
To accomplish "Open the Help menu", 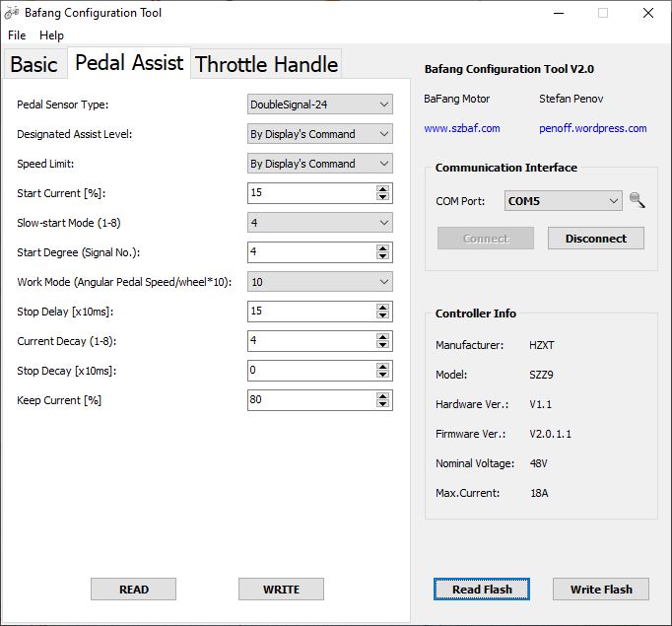I will [x=51, y=35].
